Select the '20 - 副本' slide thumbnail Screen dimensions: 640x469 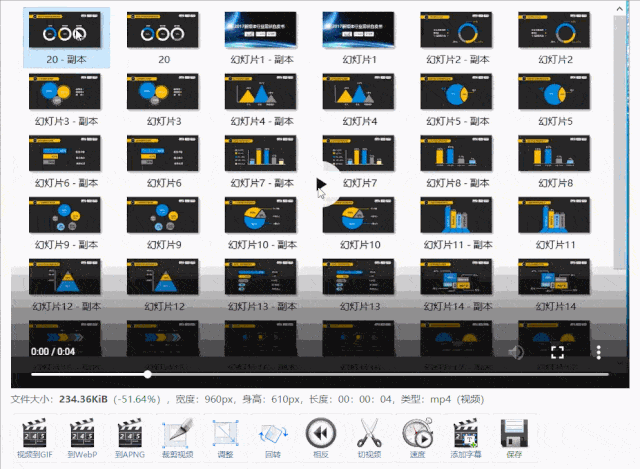pos(66,34)
